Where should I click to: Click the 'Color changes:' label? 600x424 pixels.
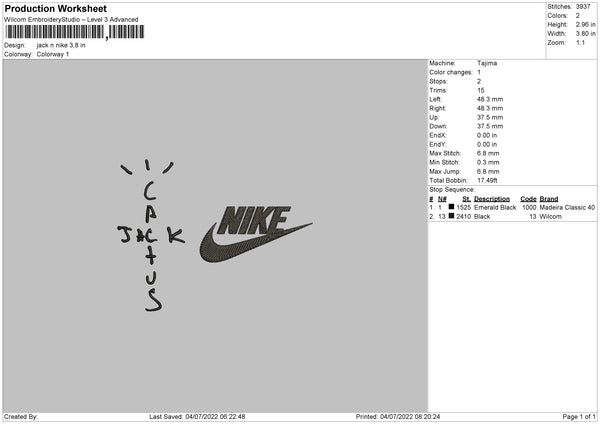[x=451, y=72]
